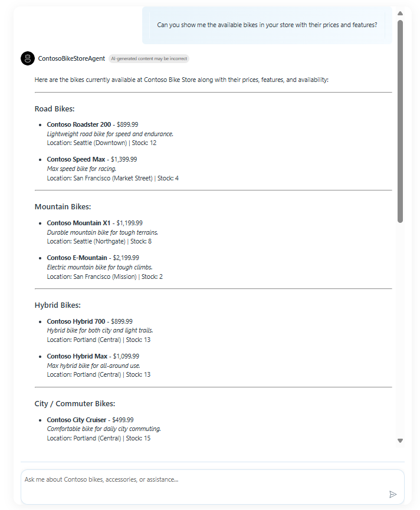Click the send message arrow icon
This screenshot has width=420, height=510.
pos(393,494)
